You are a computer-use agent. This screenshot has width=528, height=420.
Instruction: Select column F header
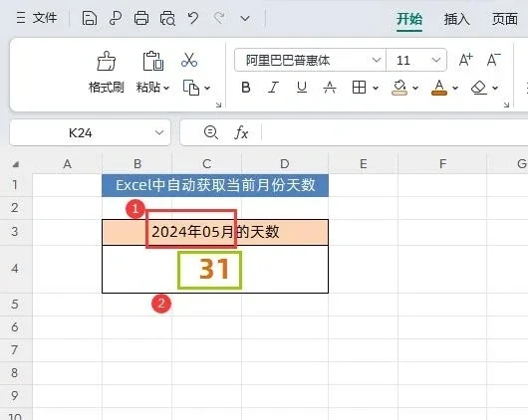coord(442,164)
